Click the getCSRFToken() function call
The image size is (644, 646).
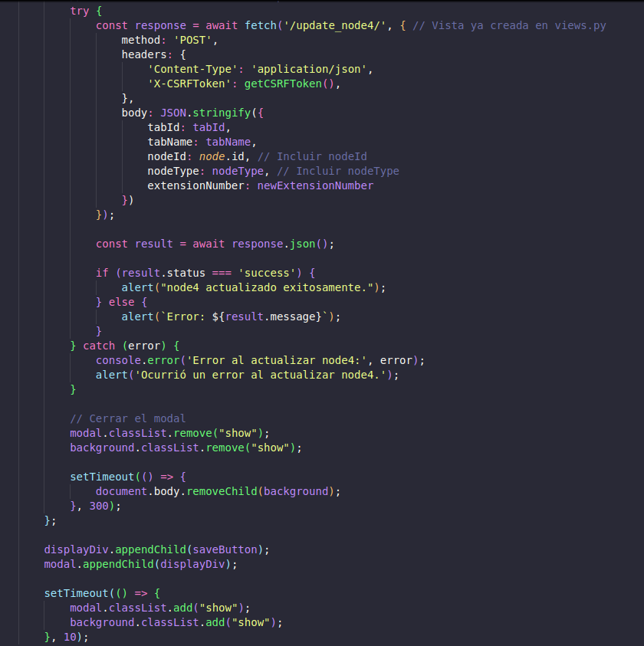[289, 84]
